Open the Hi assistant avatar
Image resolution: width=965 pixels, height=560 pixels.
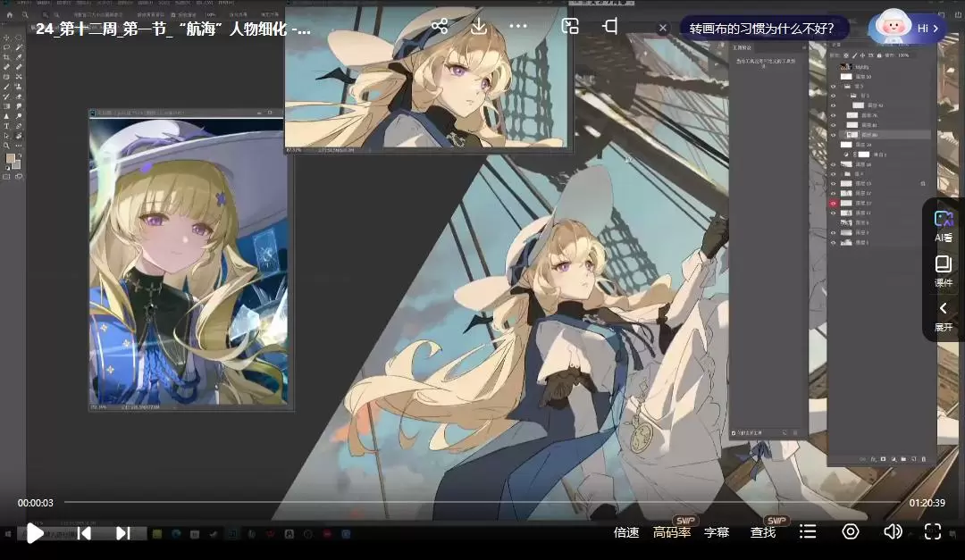[907, 28]
